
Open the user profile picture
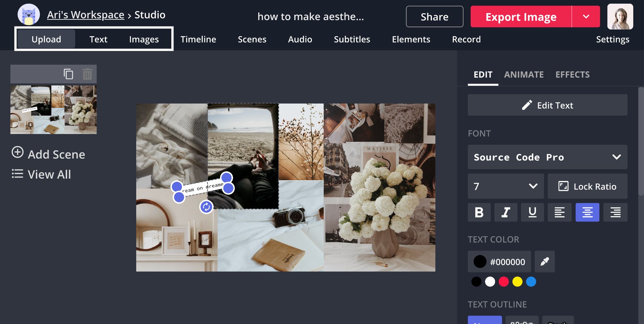tap(620, 16)
